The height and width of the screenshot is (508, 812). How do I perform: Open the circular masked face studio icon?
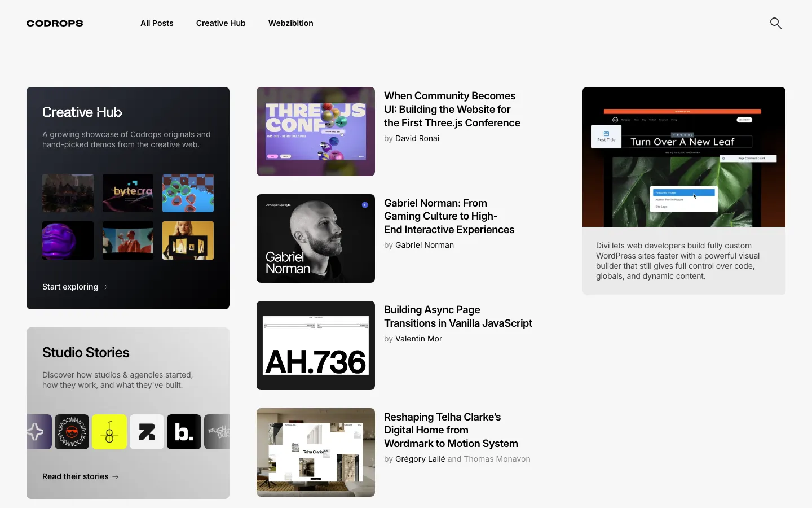[72, 432]
